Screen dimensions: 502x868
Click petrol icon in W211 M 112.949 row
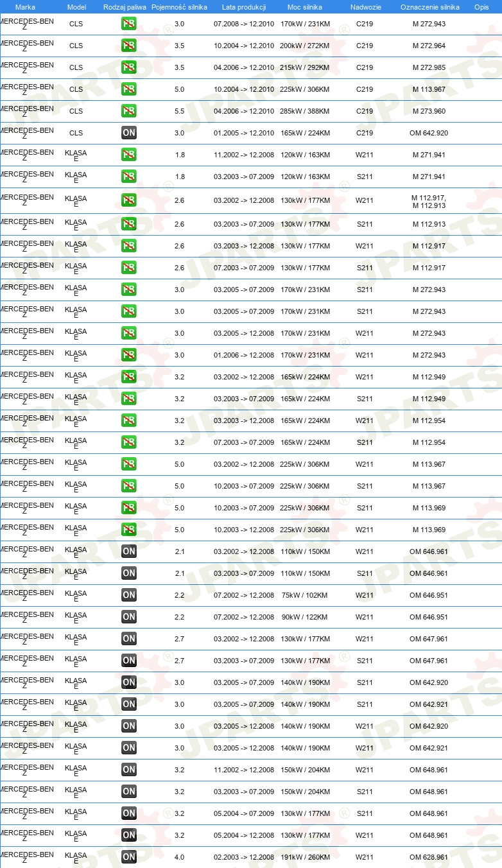[x=129, y=377]
